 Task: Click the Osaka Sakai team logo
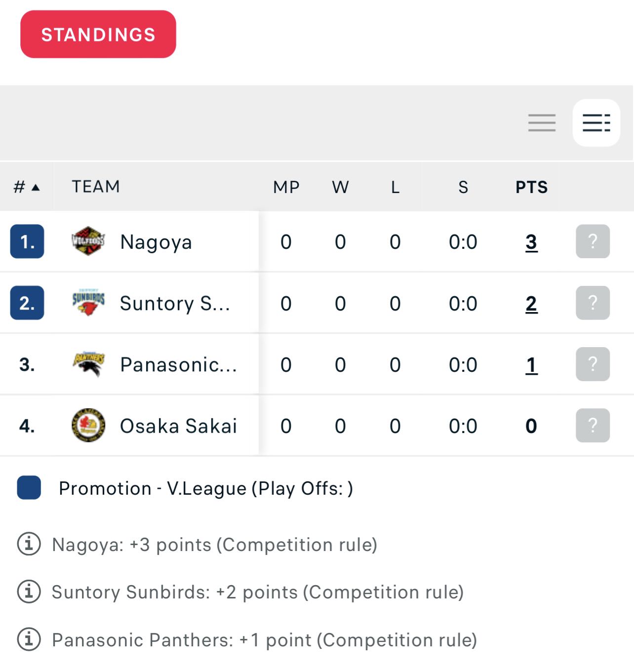coord(88,425)
